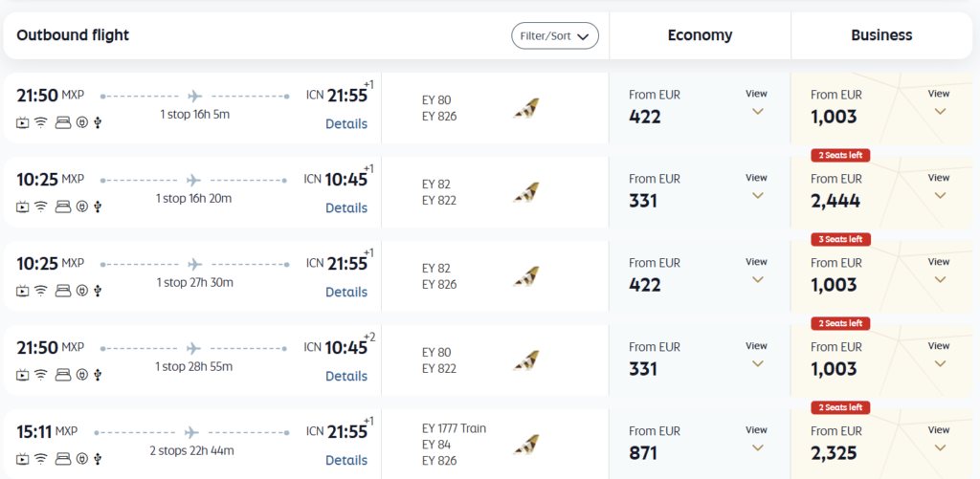The image size is (980, 479).
Task: Click the entertainment TV icon on the 22h 44m flight
Action: (x=23, y=458)
